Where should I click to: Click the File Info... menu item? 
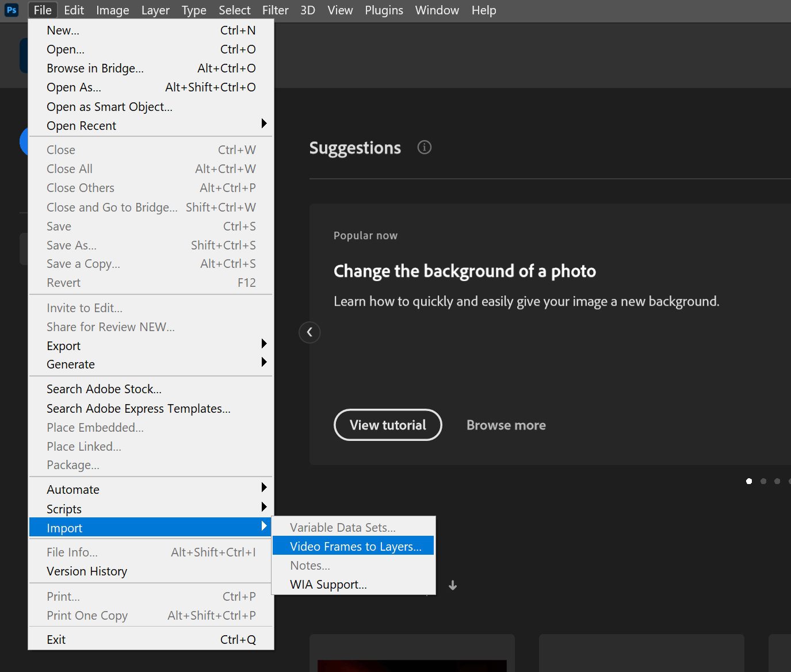[151, 552]
